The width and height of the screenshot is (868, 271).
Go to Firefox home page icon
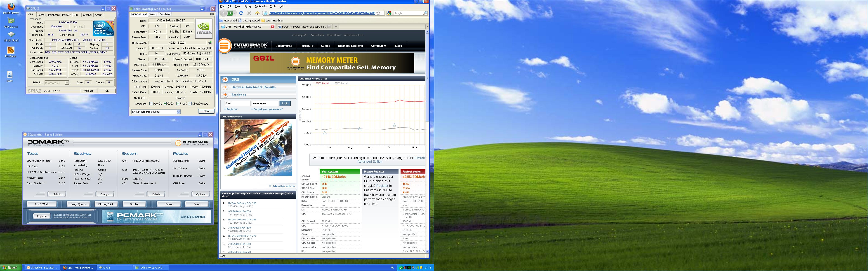click(257, 13)
